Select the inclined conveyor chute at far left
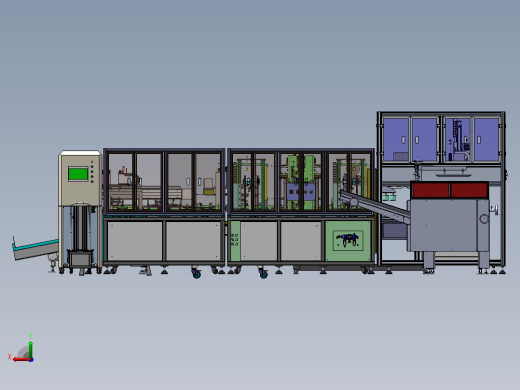The image size is (520, 390). [x=35, y=249]
